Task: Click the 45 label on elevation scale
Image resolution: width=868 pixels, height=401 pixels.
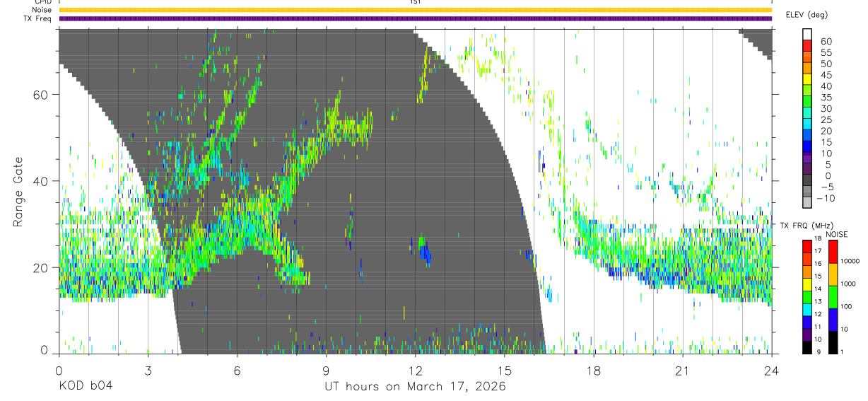Action: pyautogui.click(x=826, y=75)
